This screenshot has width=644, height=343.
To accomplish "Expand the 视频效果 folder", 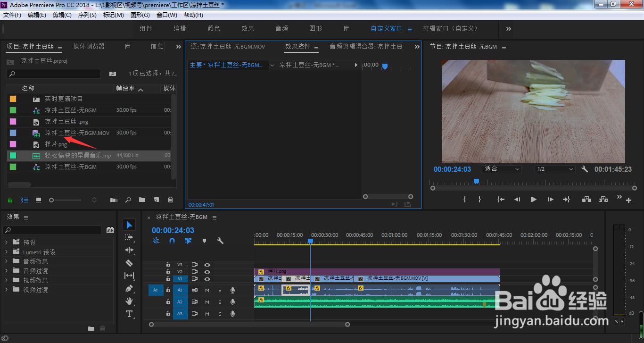I will [x=7, y=280].
